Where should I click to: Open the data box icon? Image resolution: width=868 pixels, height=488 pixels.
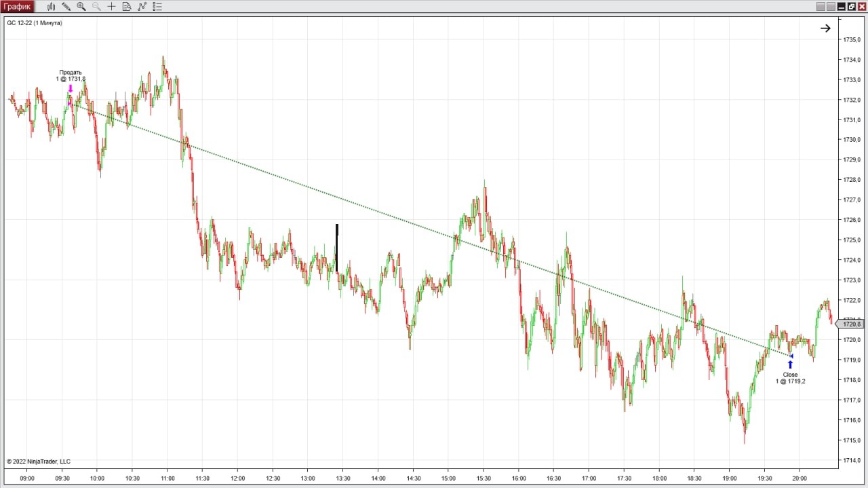click(127, 7)
